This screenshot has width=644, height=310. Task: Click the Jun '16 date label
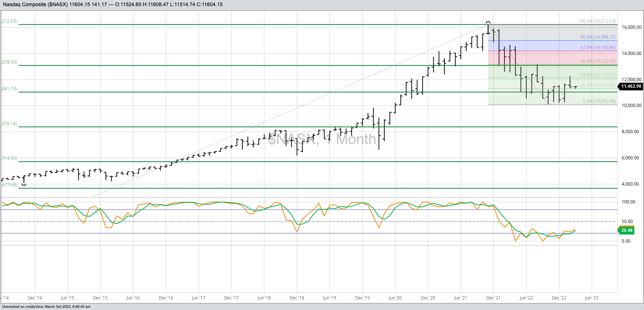pos(133,298)
